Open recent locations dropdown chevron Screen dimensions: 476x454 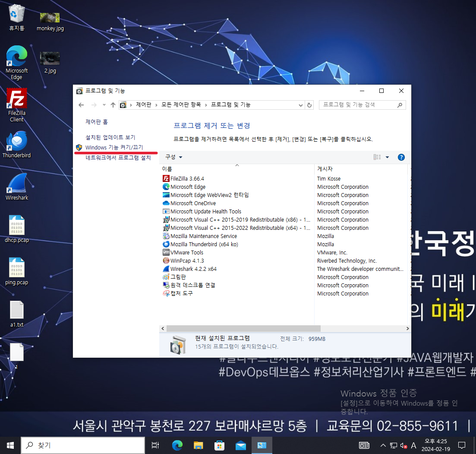(x=104, y=105)
